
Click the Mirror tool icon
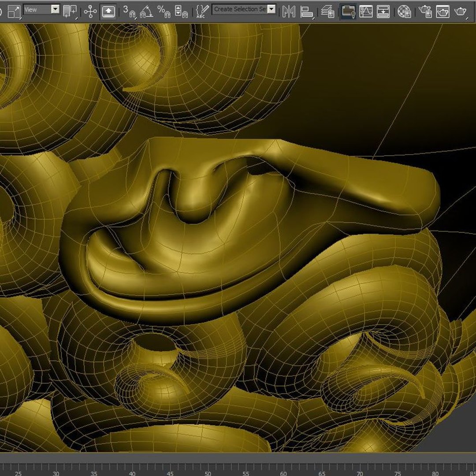[x=289, y=11]
